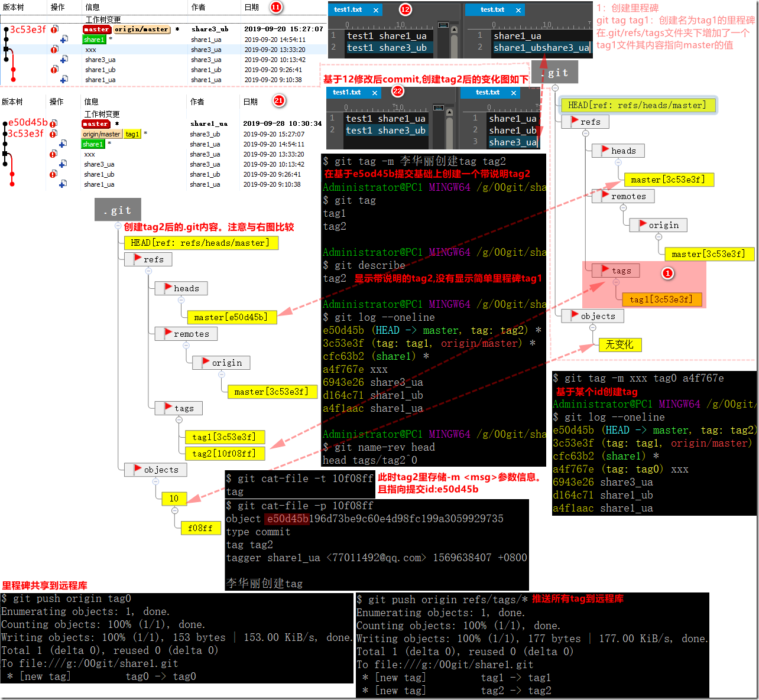This screenshot has height=700, width=759.
Task: Click modified-file icon in top log's 15:27:07 row
Action: coord(54,29)
